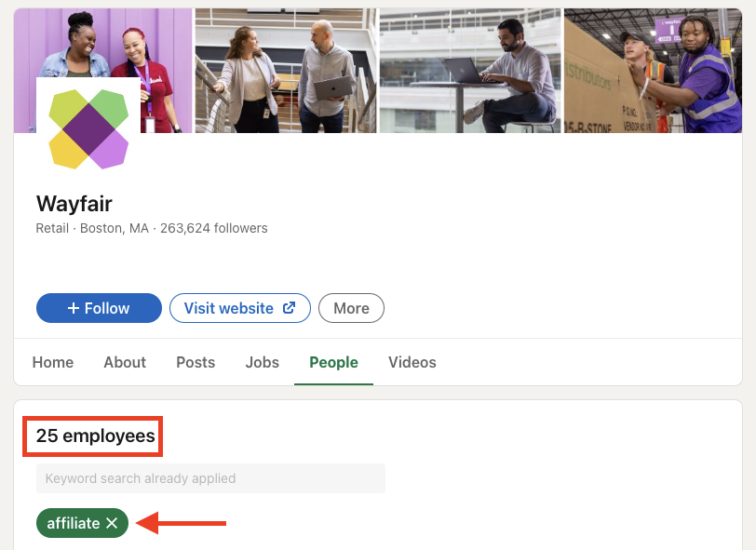
Task: Follow the Wayfair company page
Action: pyautogui.click(x=99, y=308)
